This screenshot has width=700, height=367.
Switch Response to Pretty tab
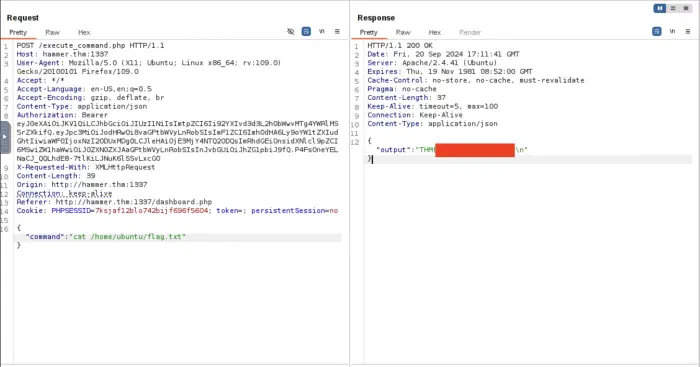tap(368, 33)
